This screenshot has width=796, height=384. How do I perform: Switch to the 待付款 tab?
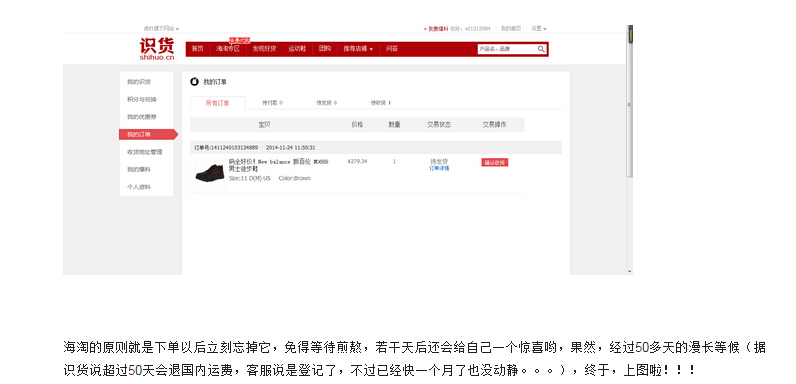point(272,103)
